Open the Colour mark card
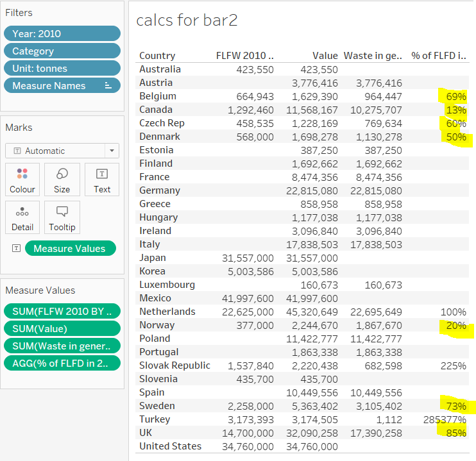Image resolution: width=476 pixels, height=461 pixels. 22,180
